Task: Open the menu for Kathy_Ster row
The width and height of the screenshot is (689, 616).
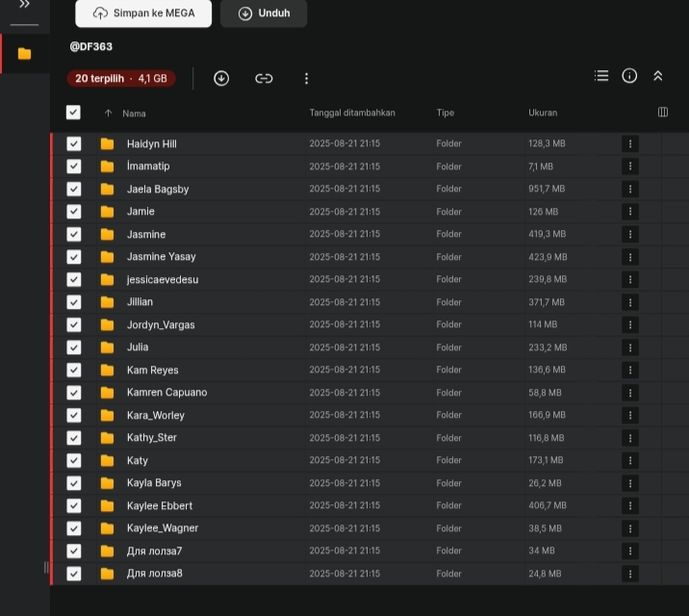Action: [x=630, y=438]
